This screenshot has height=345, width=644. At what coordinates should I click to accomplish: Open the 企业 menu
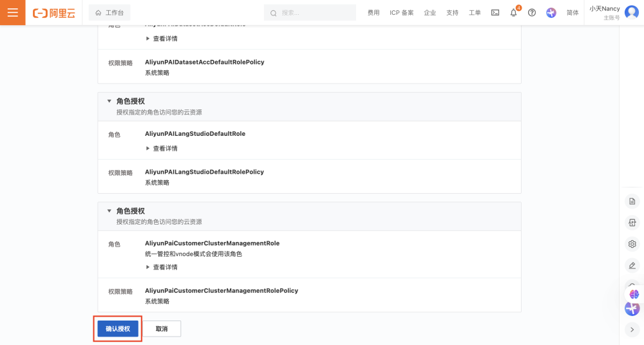point(430,13)
